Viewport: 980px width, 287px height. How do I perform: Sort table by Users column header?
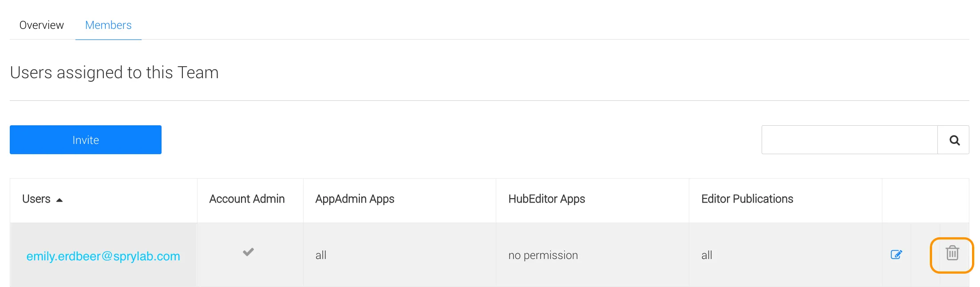click(36, 199)
